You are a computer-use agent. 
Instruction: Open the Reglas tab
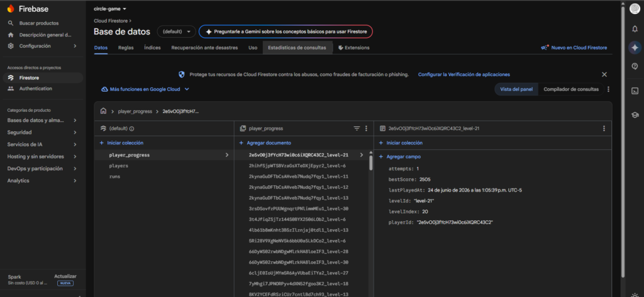[x=126, y=48]
